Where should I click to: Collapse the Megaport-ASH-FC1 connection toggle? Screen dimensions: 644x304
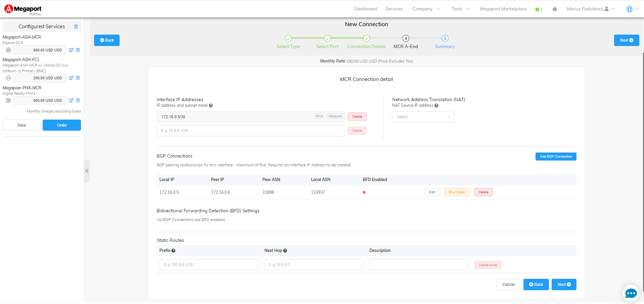[8, 78]
